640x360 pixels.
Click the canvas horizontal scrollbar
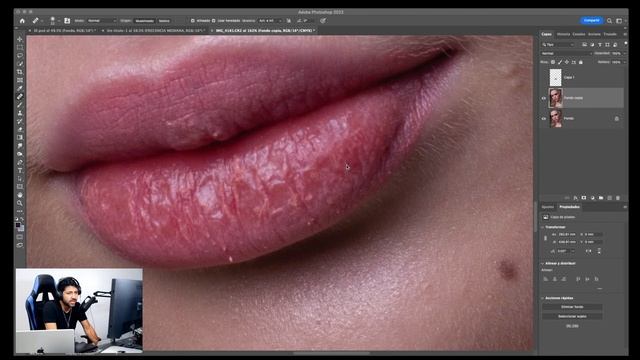[x=331, y=353]
